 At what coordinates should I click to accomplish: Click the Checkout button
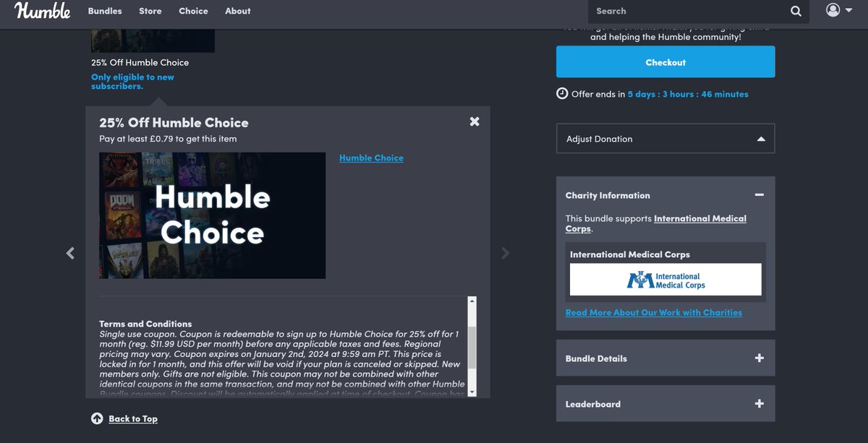coord(665,62)
